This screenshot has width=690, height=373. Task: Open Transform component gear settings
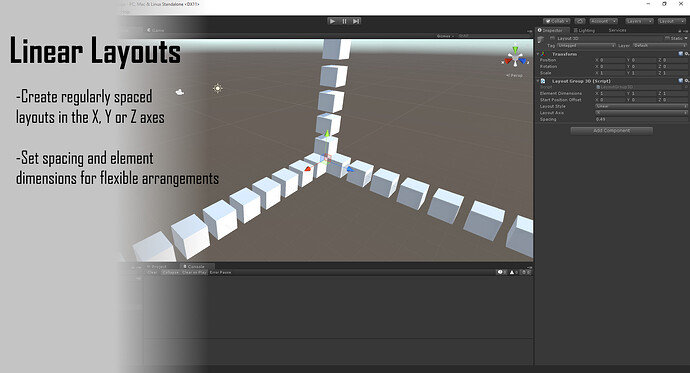pos(686,54)
